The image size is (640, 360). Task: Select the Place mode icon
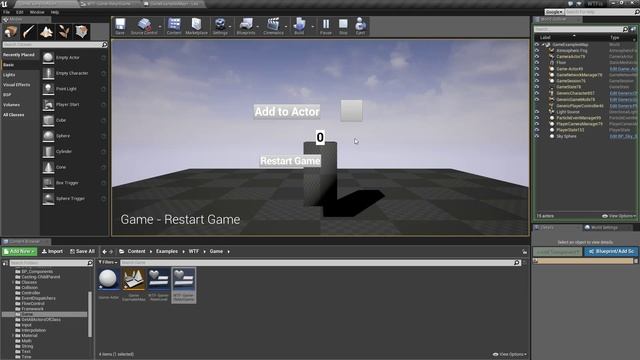tap(11, 31)
